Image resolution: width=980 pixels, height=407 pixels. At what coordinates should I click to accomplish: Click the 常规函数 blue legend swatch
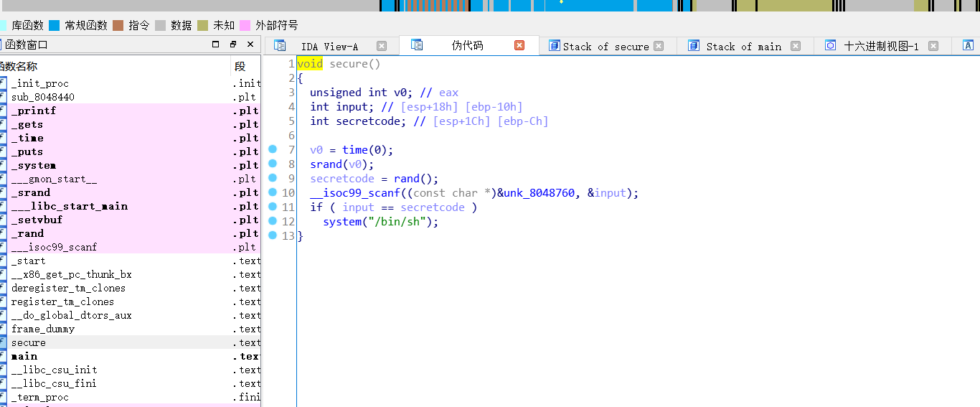[55, 25]
